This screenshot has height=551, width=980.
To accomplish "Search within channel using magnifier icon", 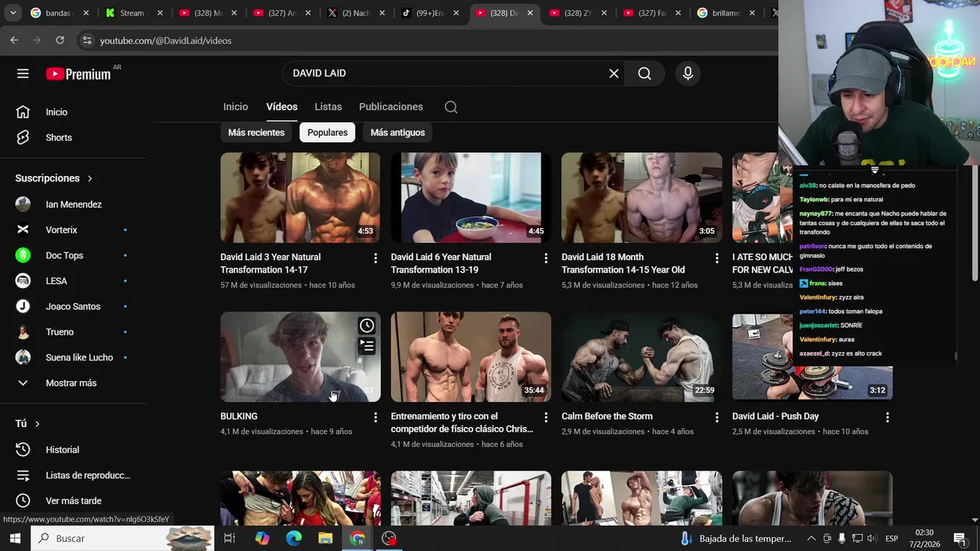I will pos(451,107).
